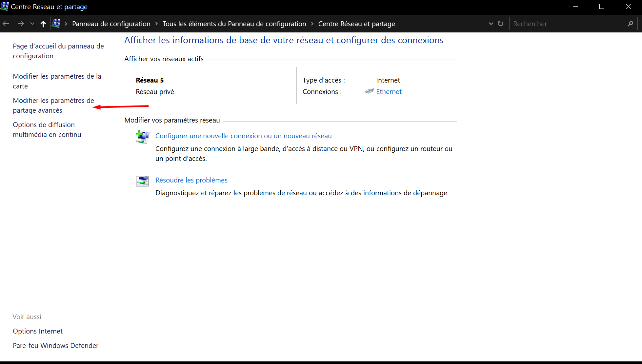Click the search magnifier icon
The image size is (642, 364).
coord(630,24)
